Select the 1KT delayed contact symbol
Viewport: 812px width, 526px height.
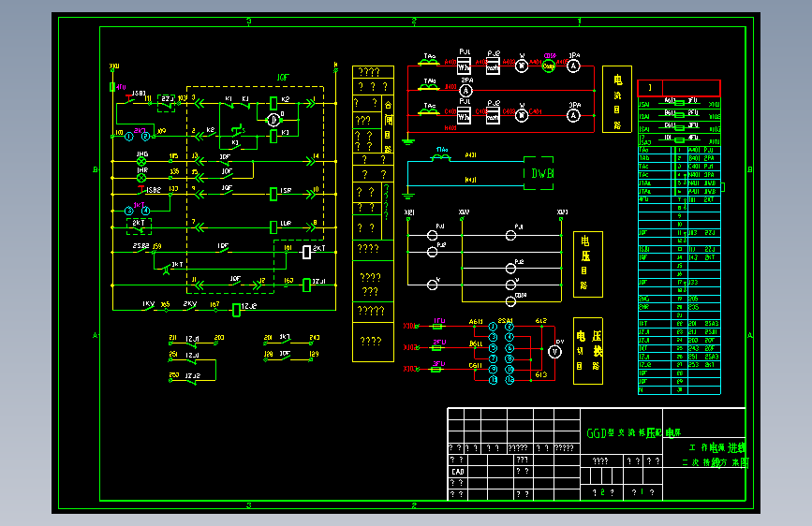pos(166,269)
